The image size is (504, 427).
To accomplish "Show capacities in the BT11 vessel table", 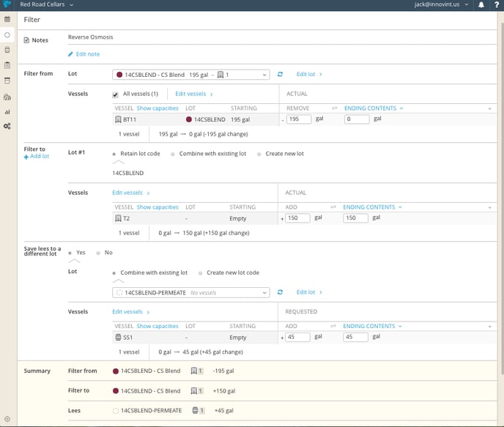I will pyautogui.click(x=157, y=108).
